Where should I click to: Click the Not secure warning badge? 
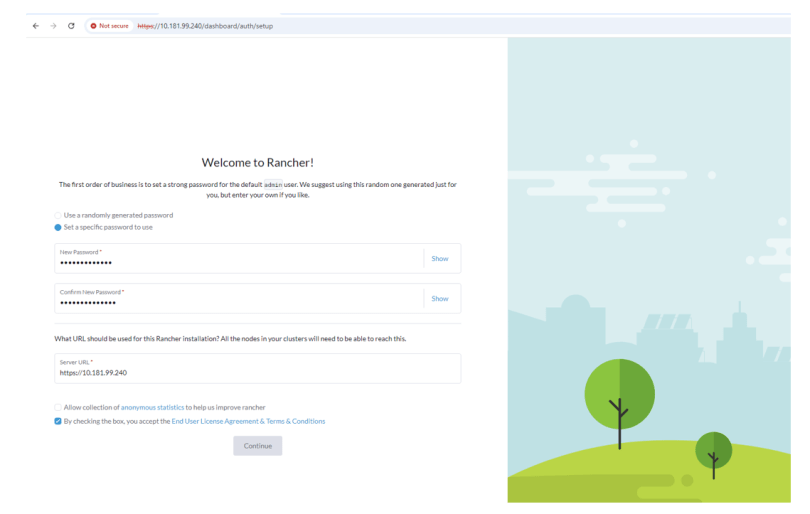tap(109, 26)
